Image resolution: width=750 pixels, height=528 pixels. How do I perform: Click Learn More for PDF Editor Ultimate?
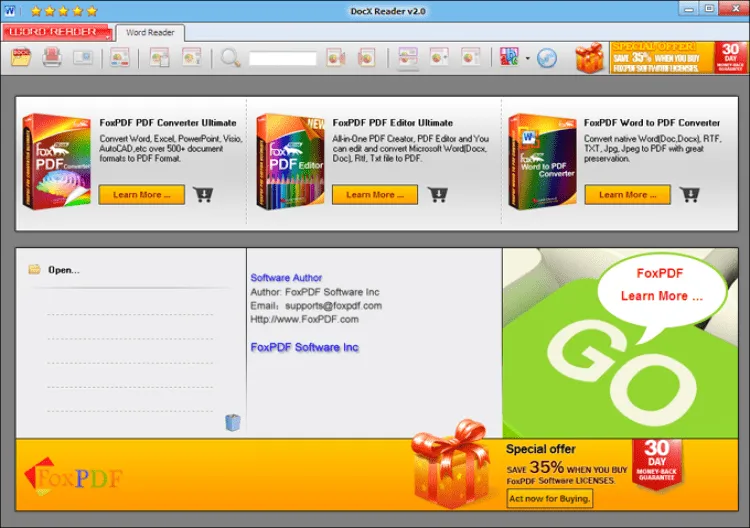(x=375, y=195)
